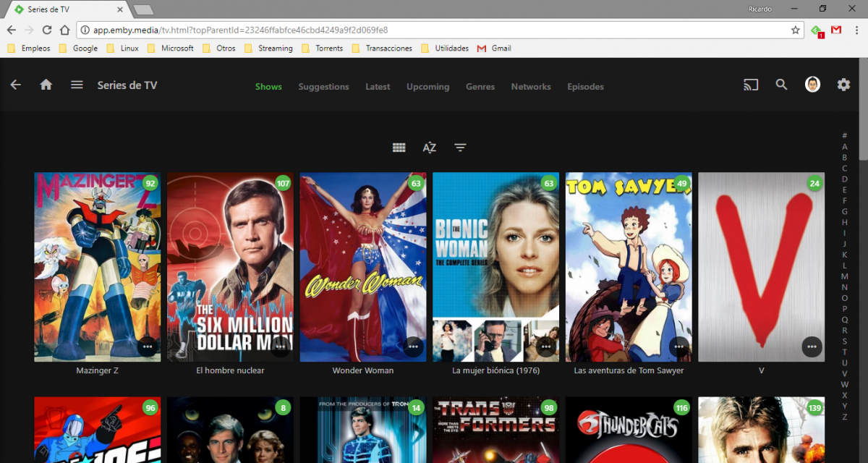The height and width of the screenshot is (463, 868).
Task: Open the Otros bookmark folder
Action: coord(218,48)
